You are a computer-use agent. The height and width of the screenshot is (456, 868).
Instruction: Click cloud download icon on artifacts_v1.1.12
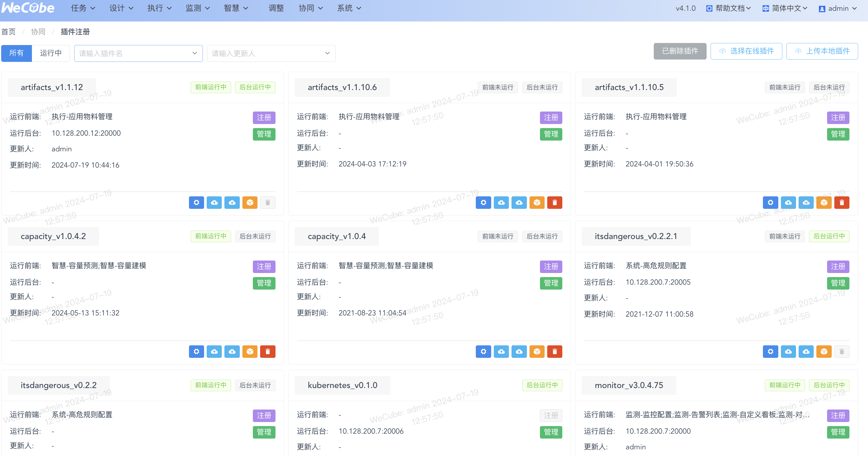click(x=232, y=202)
